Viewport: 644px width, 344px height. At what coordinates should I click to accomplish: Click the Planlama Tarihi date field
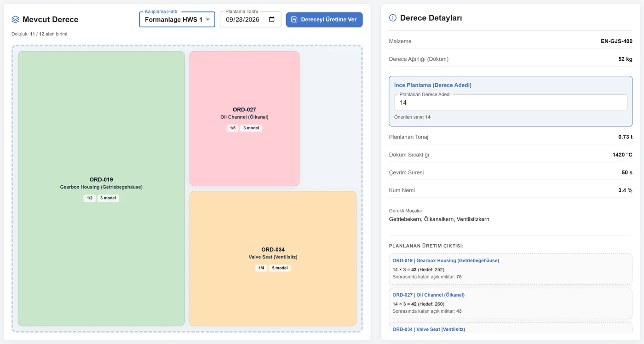tap(250, 19)
